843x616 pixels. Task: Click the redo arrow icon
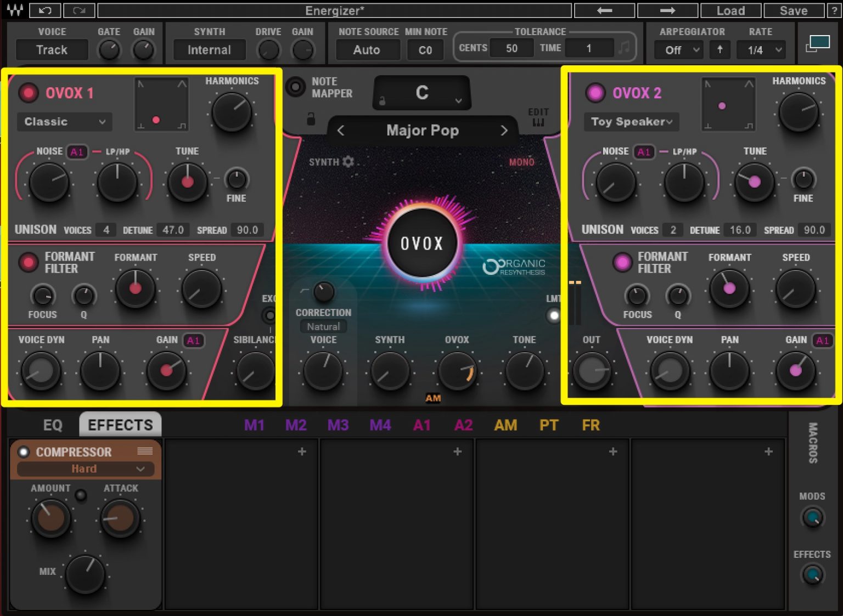click(x=79, y=10)
